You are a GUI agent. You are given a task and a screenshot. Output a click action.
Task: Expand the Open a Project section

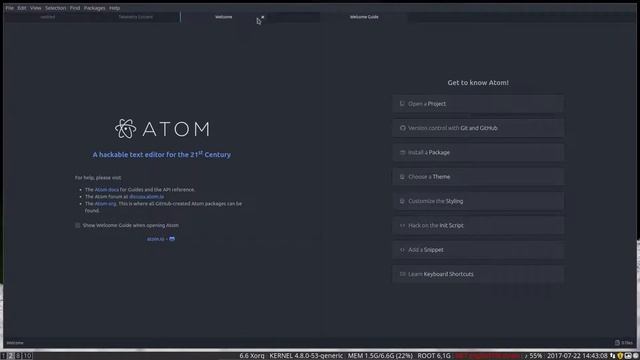coord(478,104)
